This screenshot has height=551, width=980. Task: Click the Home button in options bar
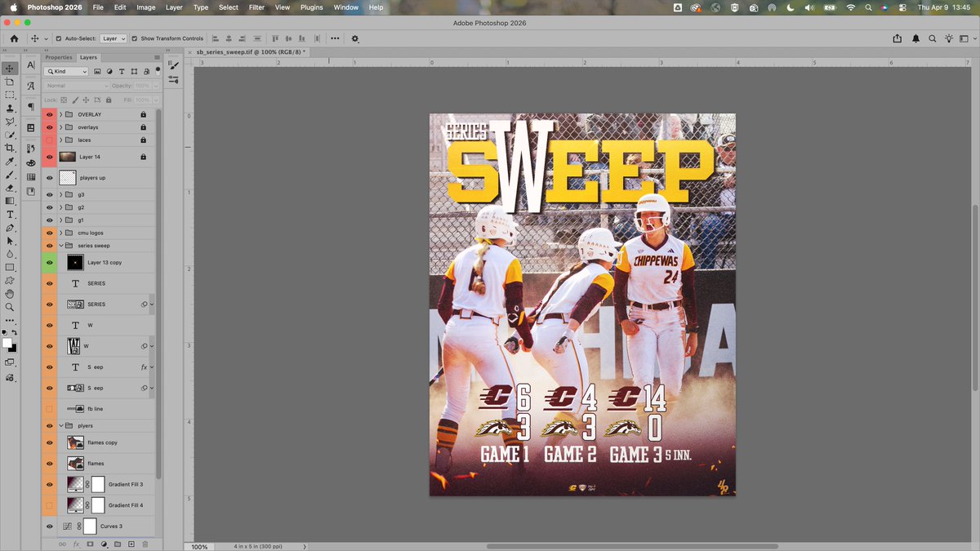[15, 38]
